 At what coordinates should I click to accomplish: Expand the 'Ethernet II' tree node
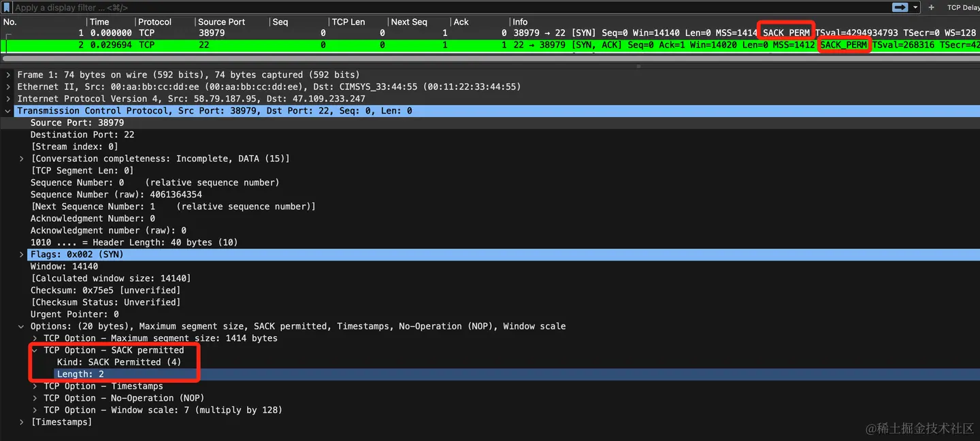[x=7, y=87]
